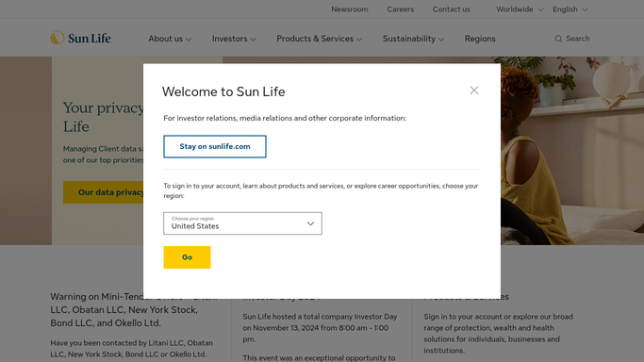Viewport: 644px width, 362px height.
Task: Expand the About us menu
Action: (x=170, y=39)
